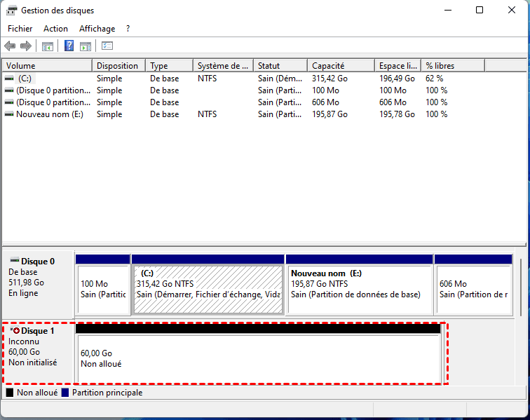
Task: Toggle the action pane toolbar icon
Action: click(x=86, y=46)
